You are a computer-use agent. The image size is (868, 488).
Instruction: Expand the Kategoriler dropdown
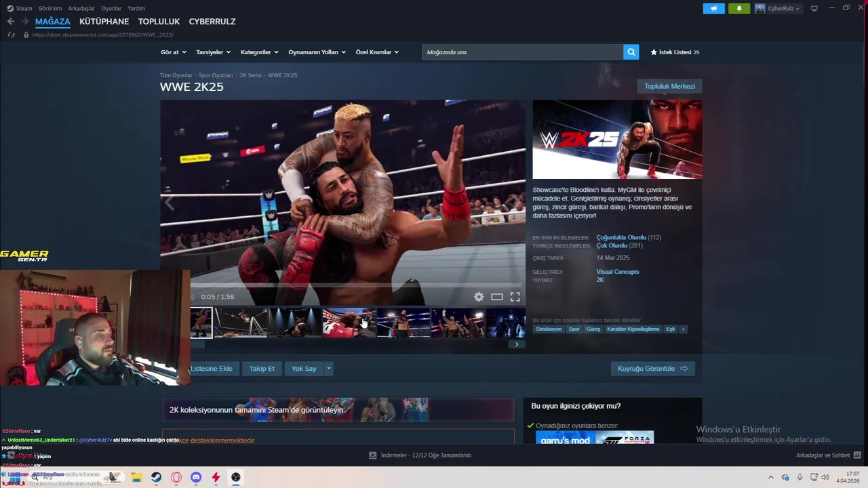pos(259,52)
